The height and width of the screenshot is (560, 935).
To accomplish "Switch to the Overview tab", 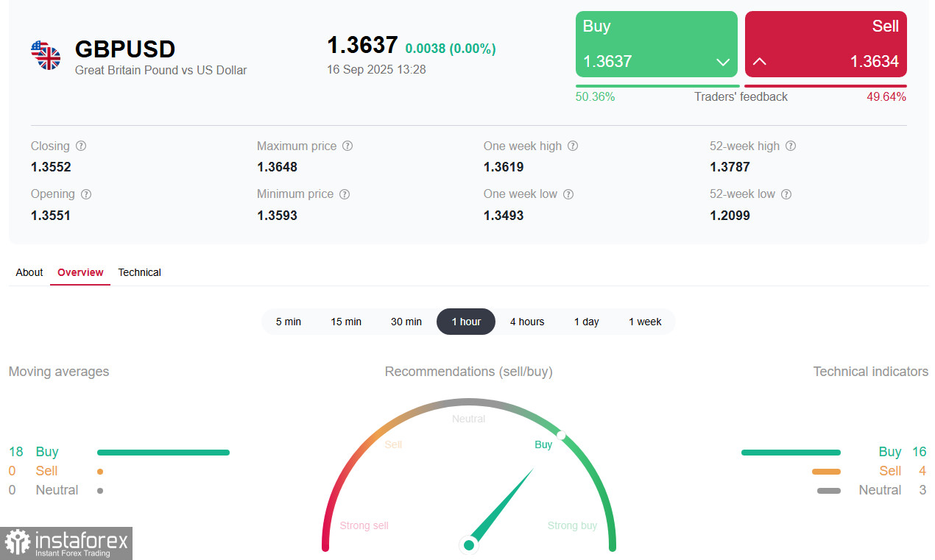I will [x=80, y=272].
